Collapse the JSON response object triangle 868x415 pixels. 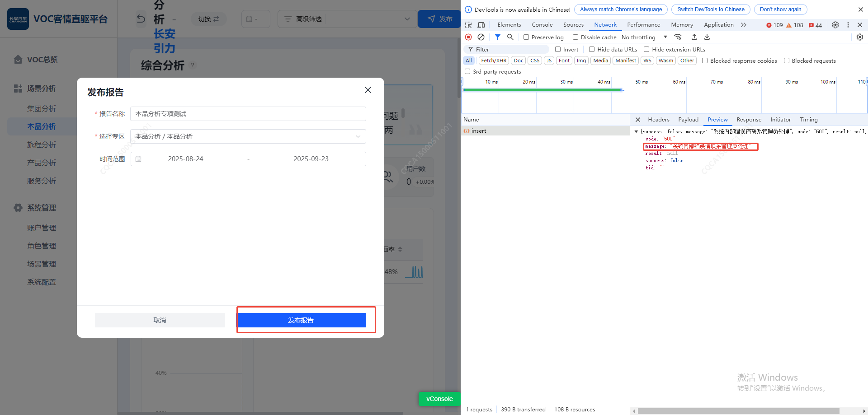pos(636,132)
